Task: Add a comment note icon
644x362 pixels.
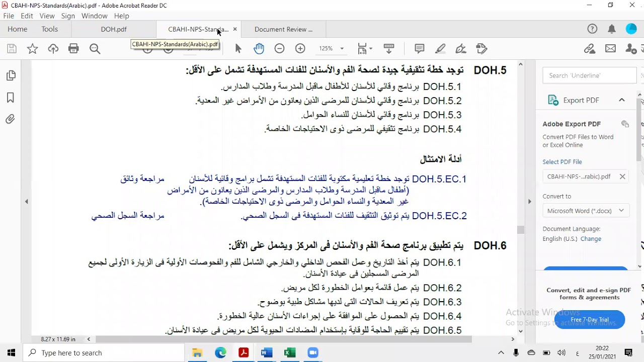Action: pyautogui.click(x=420, y=49)
